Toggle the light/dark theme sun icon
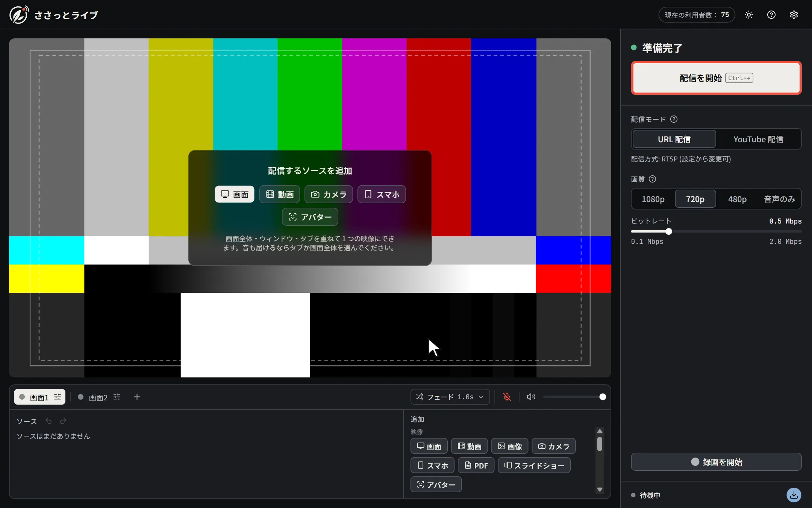 click(x=748, y=15)
